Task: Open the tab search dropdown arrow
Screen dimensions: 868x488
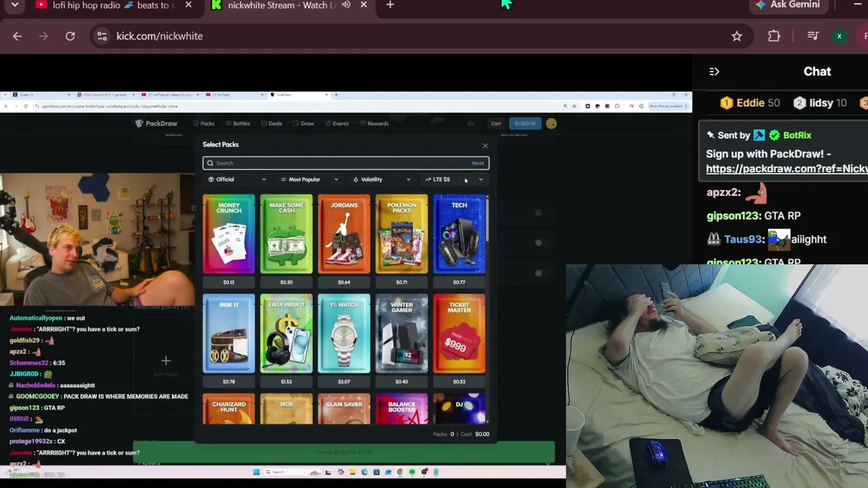Action: 14,5
